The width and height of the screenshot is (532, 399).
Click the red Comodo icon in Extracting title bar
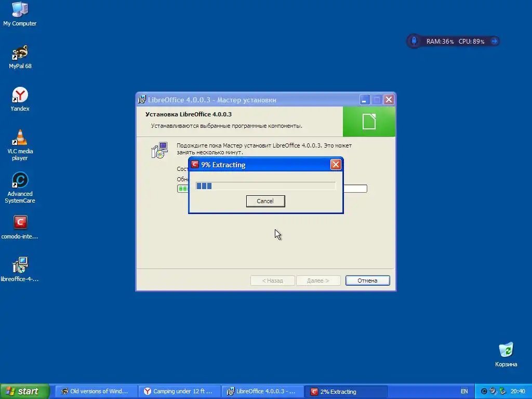tap(195, 165)
